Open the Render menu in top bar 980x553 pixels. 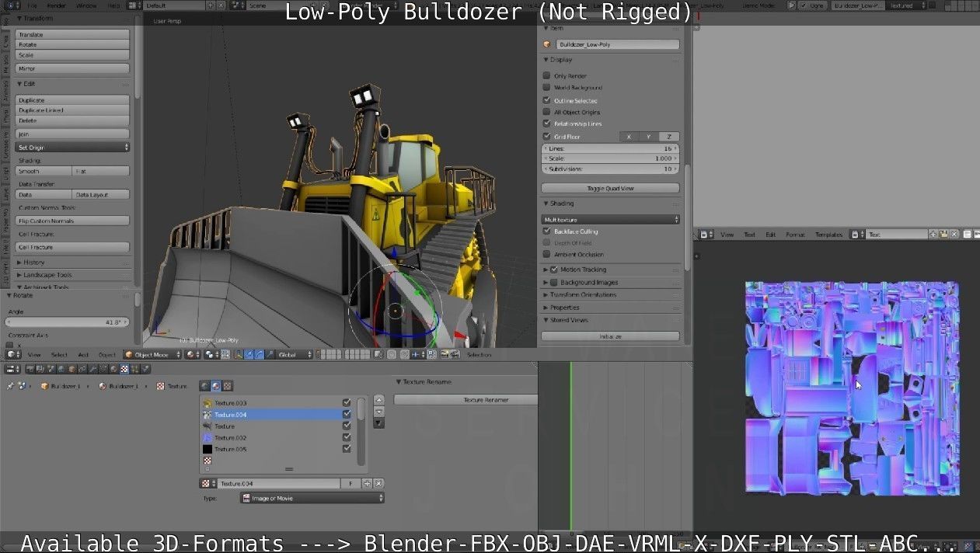57,5
